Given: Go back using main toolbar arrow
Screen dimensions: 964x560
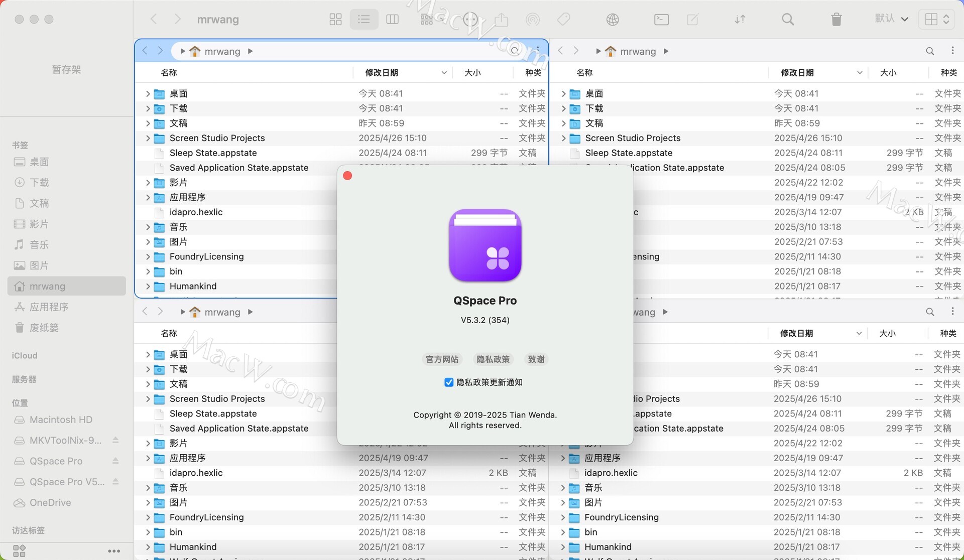Looking at the screenshot, I should pos(154,19).
